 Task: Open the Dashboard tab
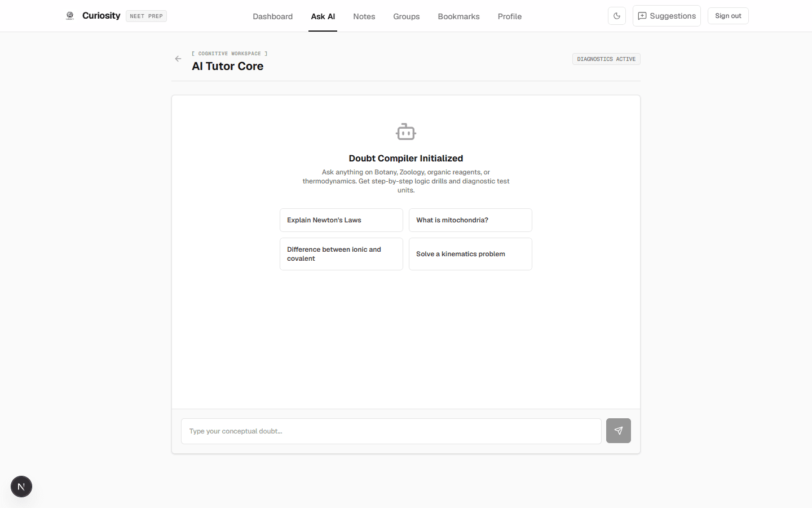coord(273,16)
